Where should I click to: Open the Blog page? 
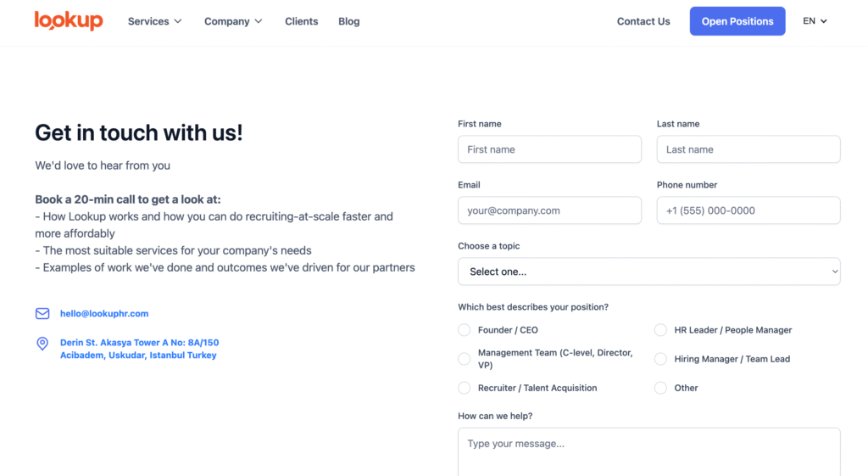[349, 21]
